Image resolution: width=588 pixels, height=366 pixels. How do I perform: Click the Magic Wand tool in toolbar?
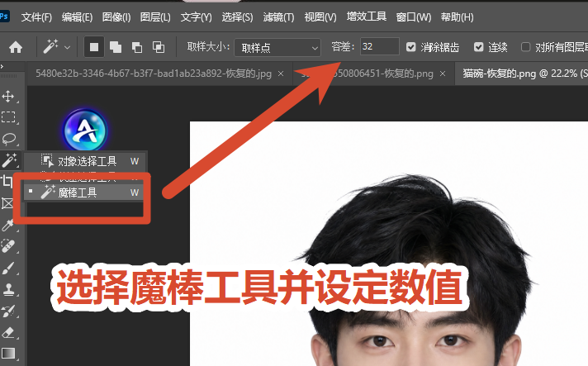coord(9,160)
